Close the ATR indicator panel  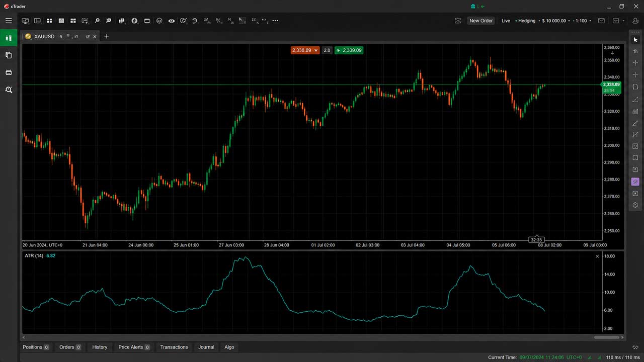click(597, 256)
